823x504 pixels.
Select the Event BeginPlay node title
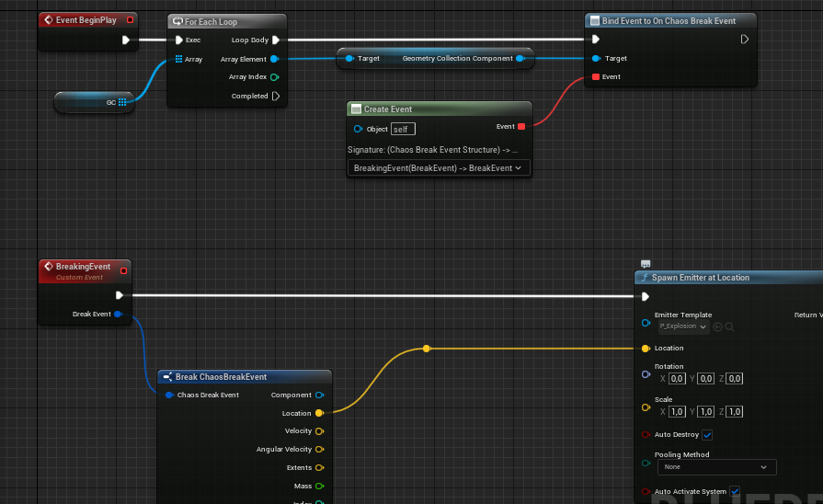(x=86, y=20)
